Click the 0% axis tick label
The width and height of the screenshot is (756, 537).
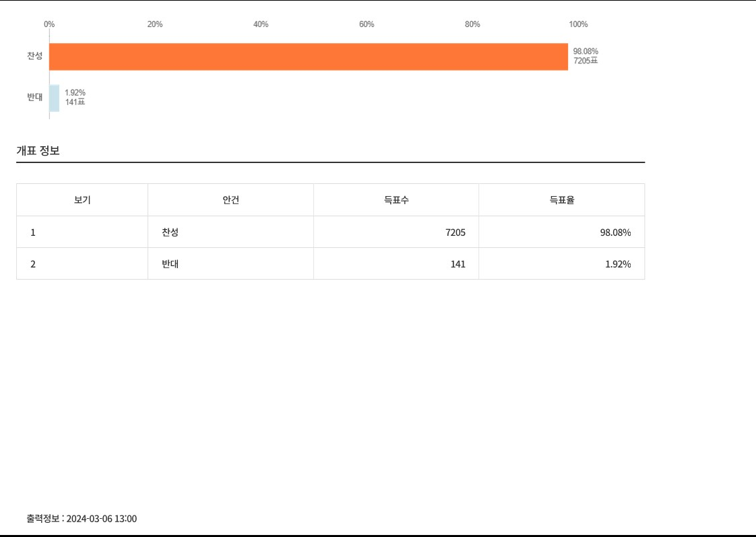(x=49, y=24)
